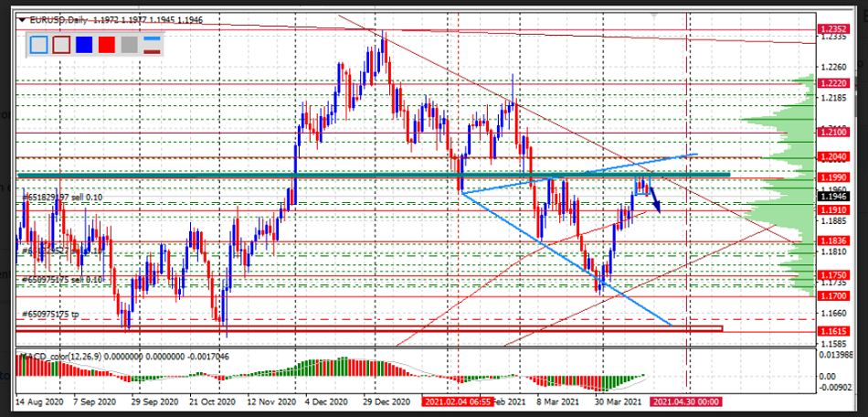Click the blue and red lines icon
The image size is (868, 417).
pos(153,45)
